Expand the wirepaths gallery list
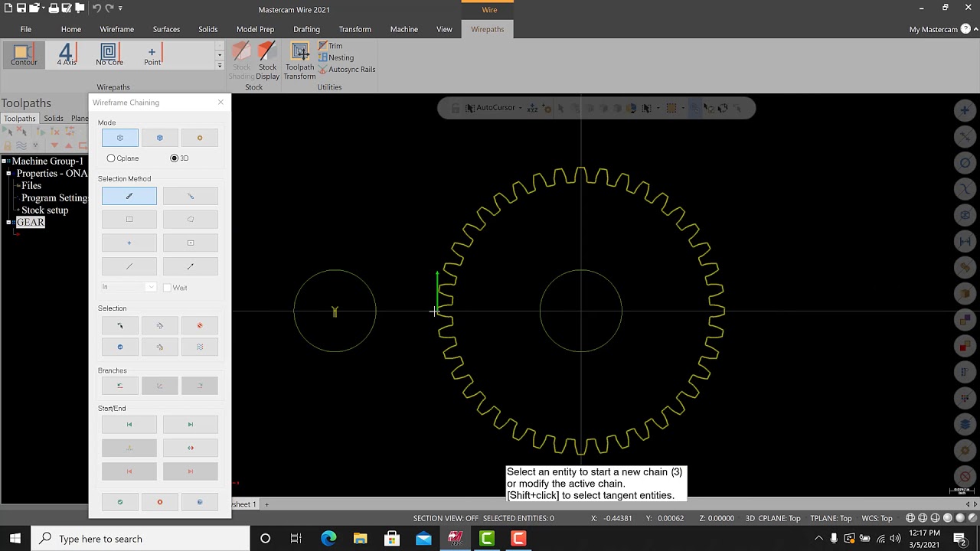Screen dimensions: 980x551 [220, 66]
